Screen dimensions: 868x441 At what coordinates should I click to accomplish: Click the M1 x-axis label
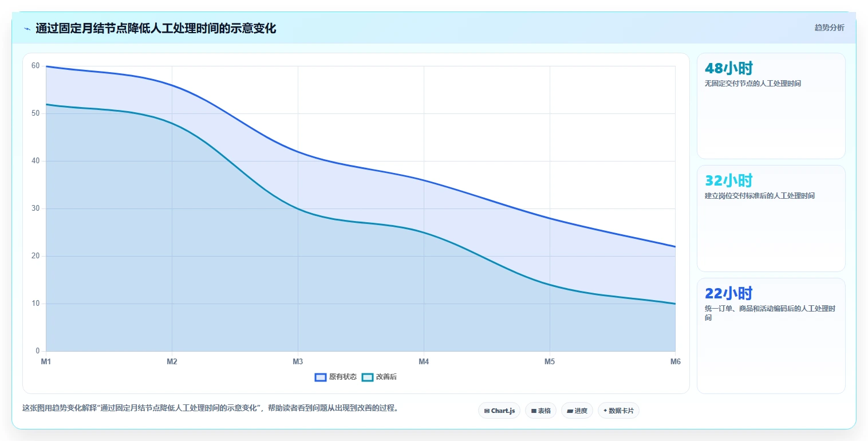pos(46,361)
